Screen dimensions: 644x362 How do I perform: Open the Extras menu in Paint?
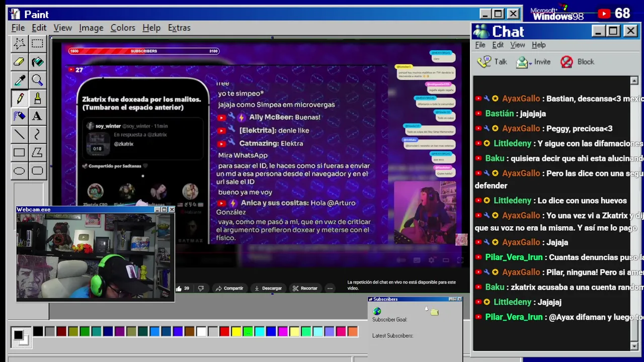179,28
